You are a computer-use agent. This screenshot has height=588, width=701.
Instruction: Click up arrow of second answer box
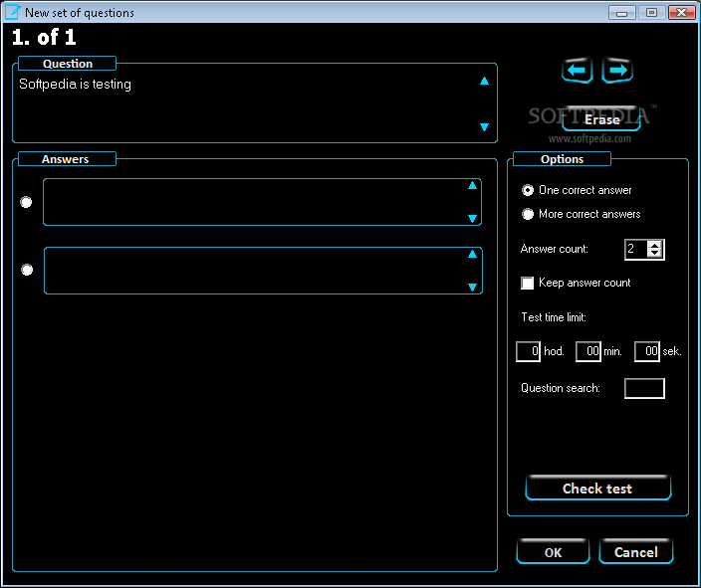point(473,255)
